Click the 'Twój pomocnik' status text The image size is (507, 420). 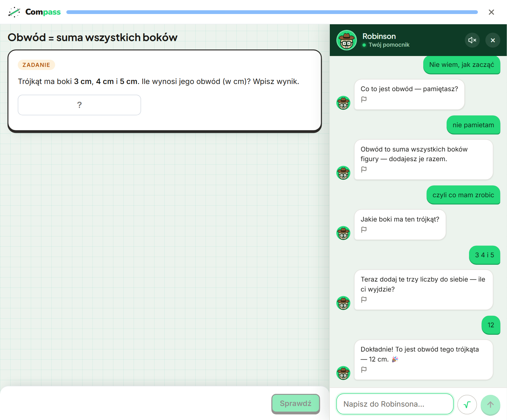pyautogui.click(x=389, y=45)
